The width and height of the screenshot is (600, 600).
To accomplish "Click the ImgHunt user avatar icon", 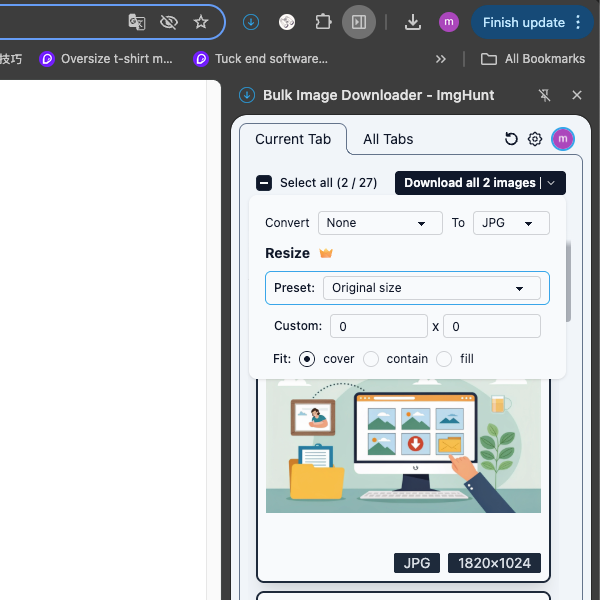I will (x=563, y=139).
